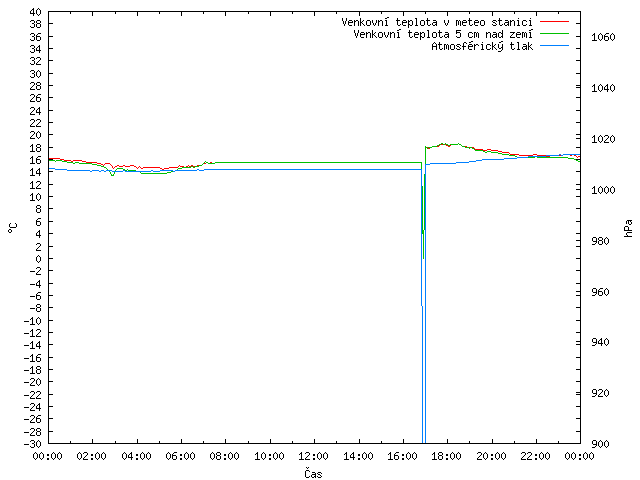
Task: Click the -10 temperature axis label
Action: click(33, 320)
